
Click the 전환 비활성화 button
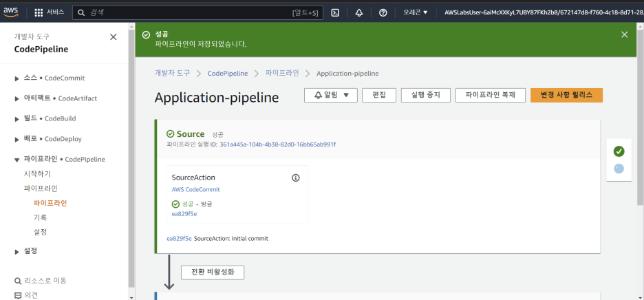tap(213, 272)
